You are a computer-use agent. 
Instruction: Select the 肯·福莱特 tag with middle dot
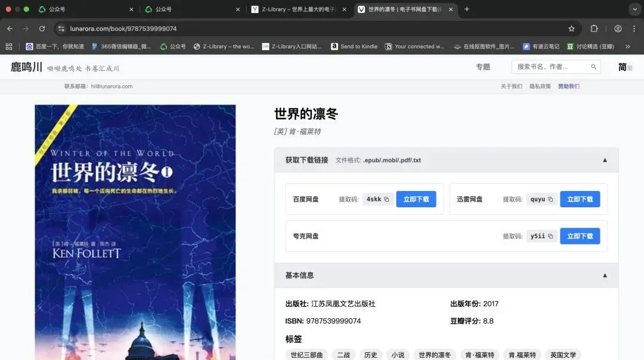tap(479, 355)
